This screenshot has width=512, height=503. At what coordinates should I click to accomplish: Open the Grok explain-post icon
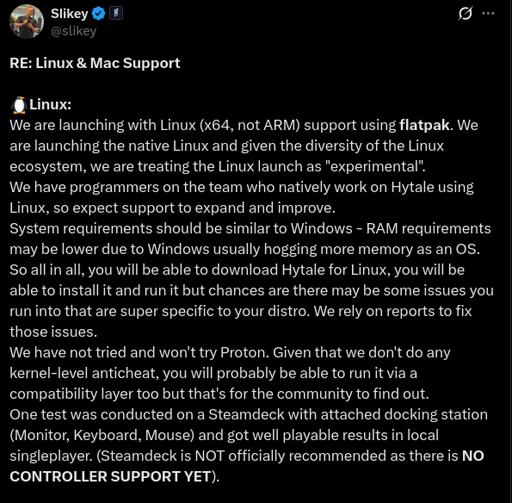(465, 14)
